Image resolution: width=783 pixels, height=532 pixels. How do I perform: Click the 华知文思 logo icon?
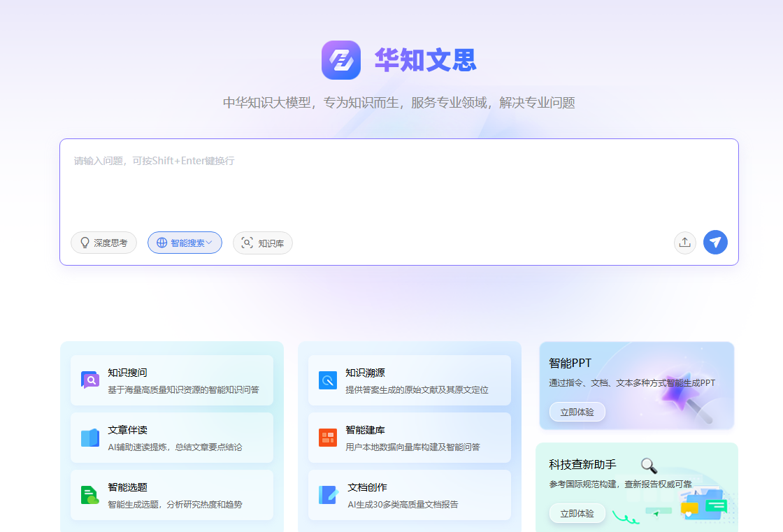click(x=341, y=60)
